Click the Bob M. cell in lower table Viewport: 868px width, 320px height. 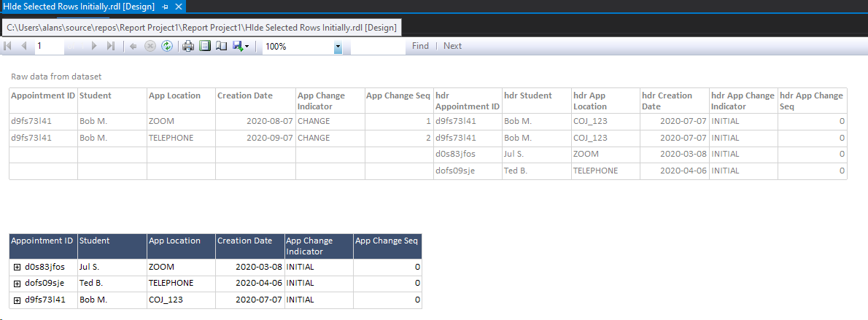pos(112,300)
